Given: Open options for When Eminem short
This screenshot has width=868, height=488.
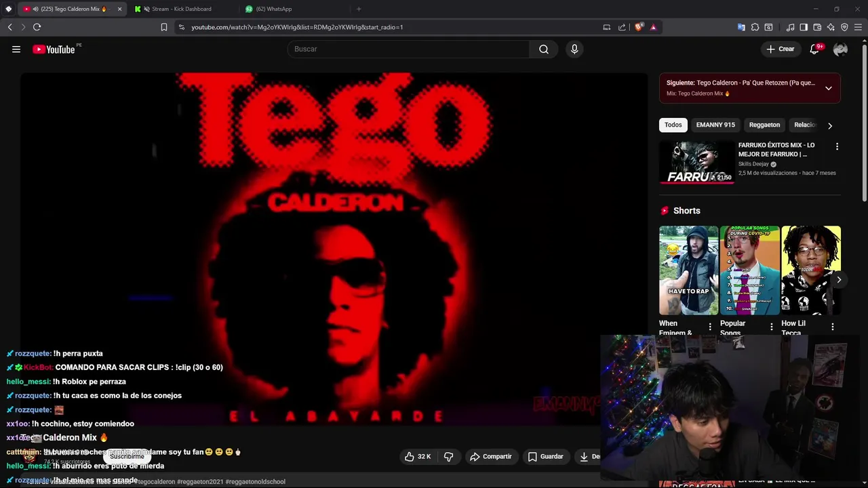Looking at the screenshot, I should click(x=710, y=327).
